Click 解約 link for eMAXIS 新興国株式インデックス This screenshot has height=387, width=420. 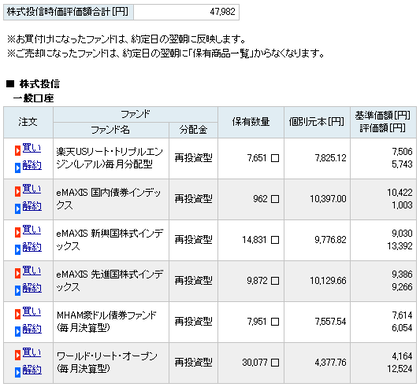click(32, 247)
